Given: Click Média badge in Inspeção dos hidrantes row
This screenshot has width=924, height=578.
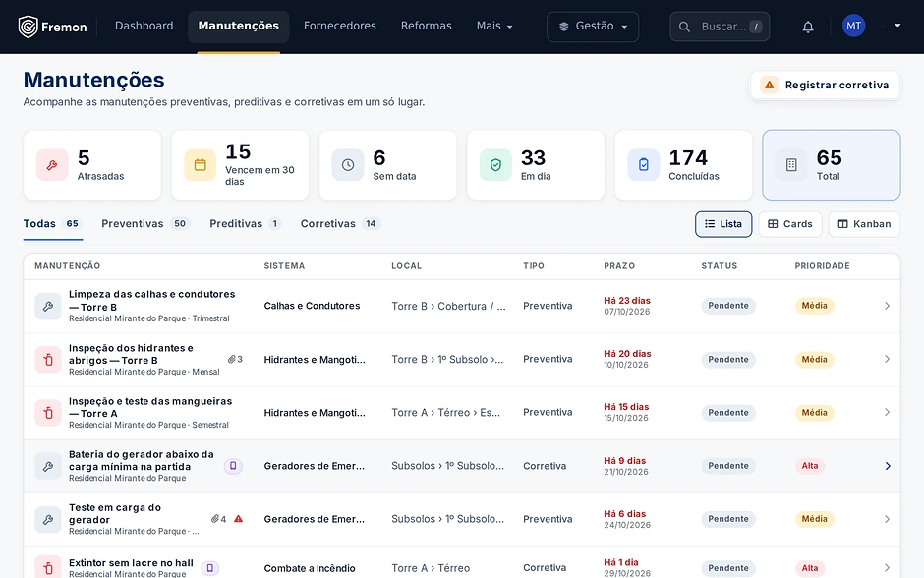Looking at the screenshot, I should pyautogui.click(x=814, y=360).
